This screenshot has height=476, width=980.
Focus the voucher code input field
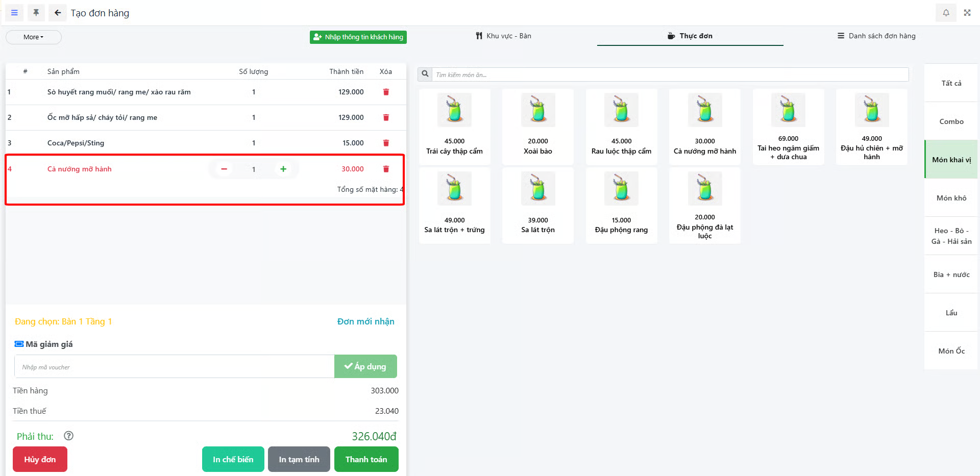174,367
